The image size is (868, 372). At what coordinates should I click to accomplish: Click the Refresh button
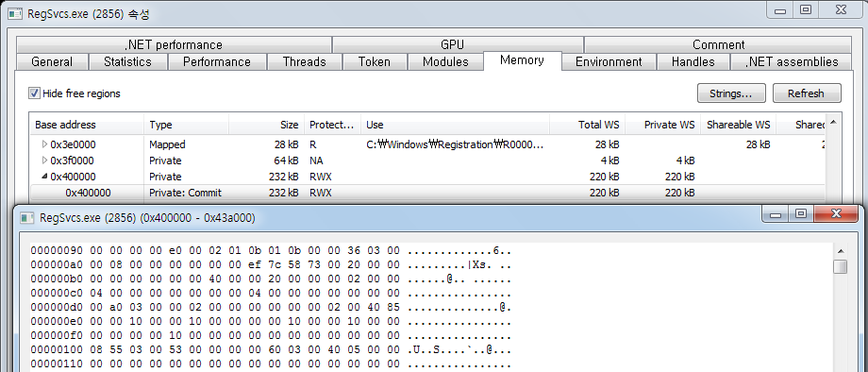pyautogui.click(x=807, y=93)
